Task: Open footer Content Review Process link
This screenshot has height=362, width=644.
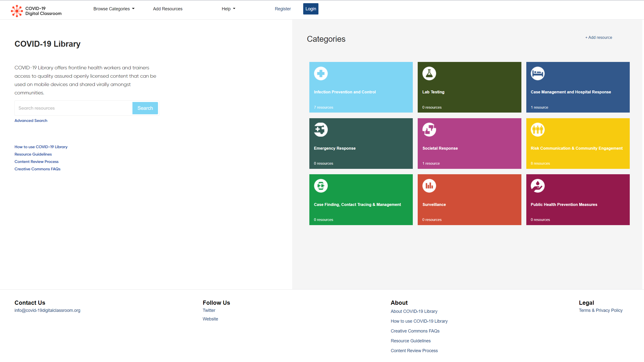Action: [x=414, y=350]
